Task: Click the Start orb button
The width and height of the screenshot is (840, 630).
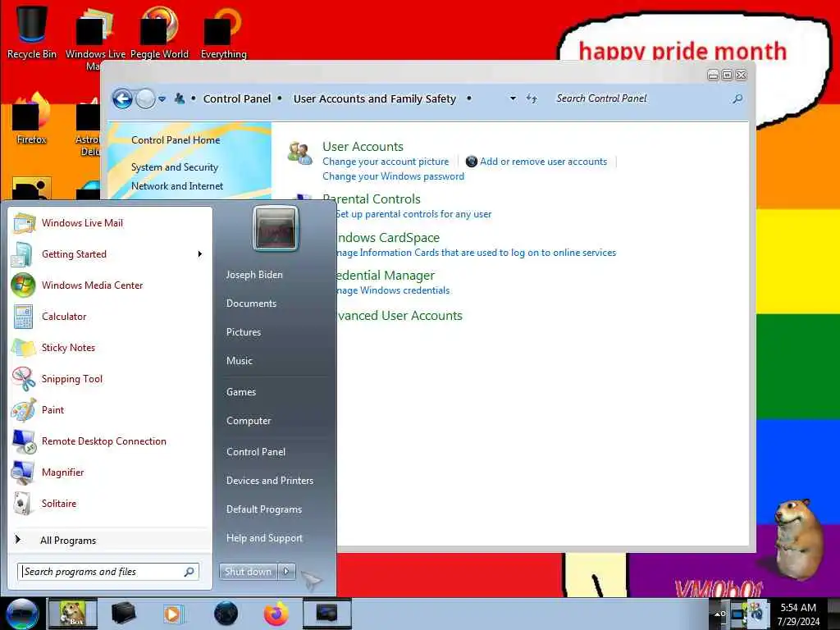Action: click(x=22, y=614)
